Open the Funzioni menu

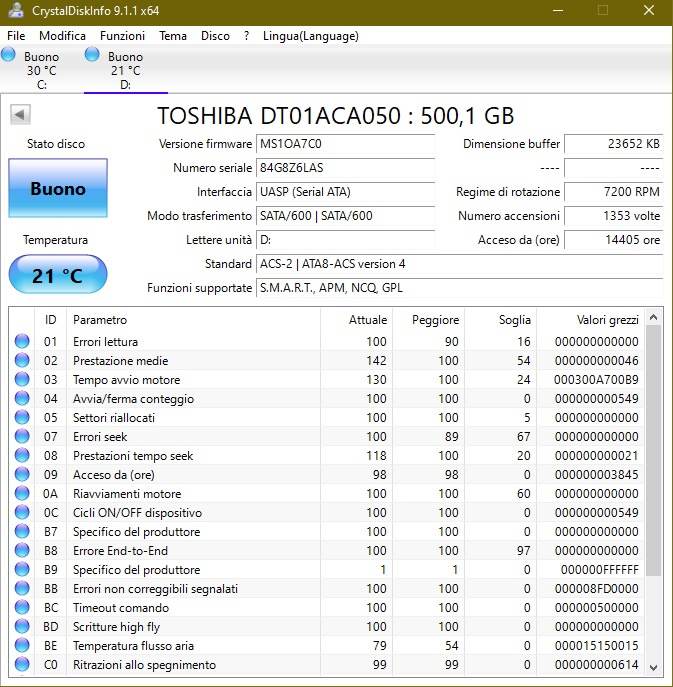click(122, 35)
